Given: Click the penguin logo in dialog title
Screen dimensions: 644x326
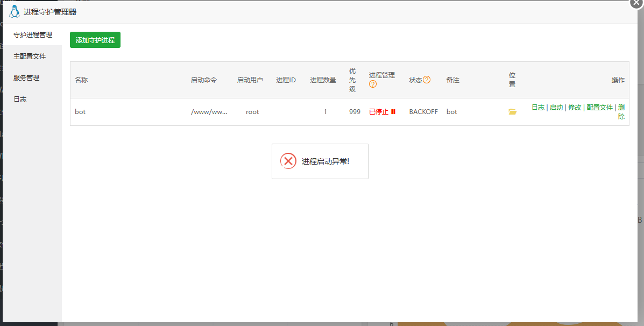Looking at the screenshot, I should tap(15, 11).
